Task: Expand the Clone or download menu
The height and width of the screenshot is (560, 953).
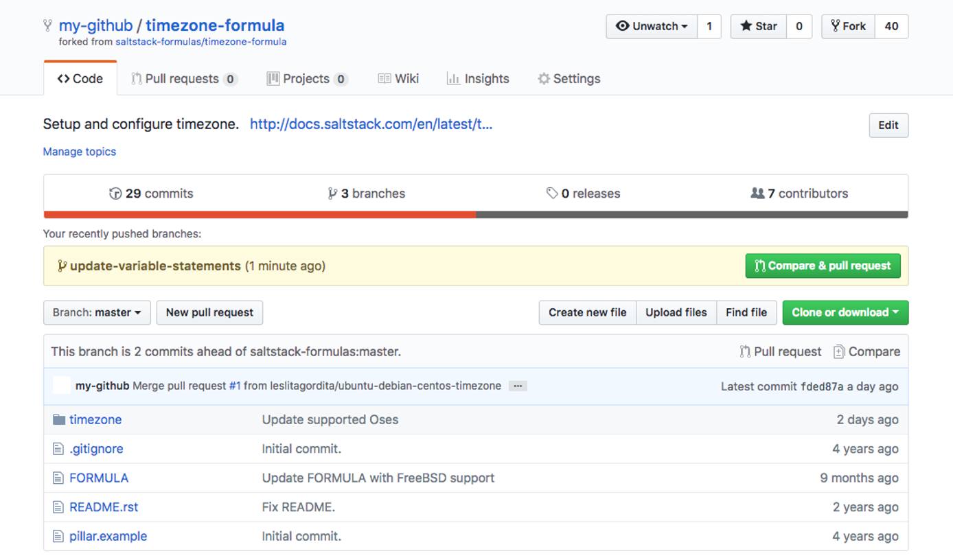Action: click(845, 312)
